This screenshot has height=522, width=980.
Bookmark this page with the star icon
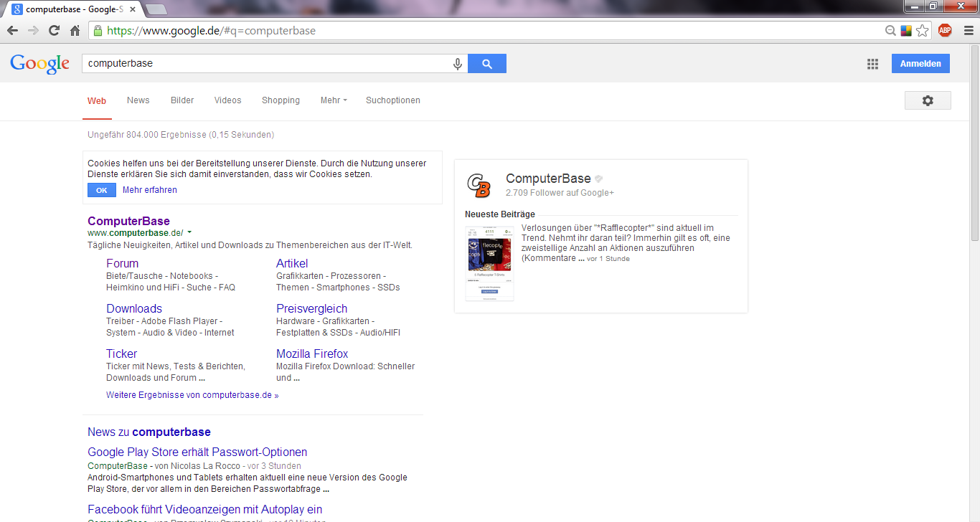point(923,31)
